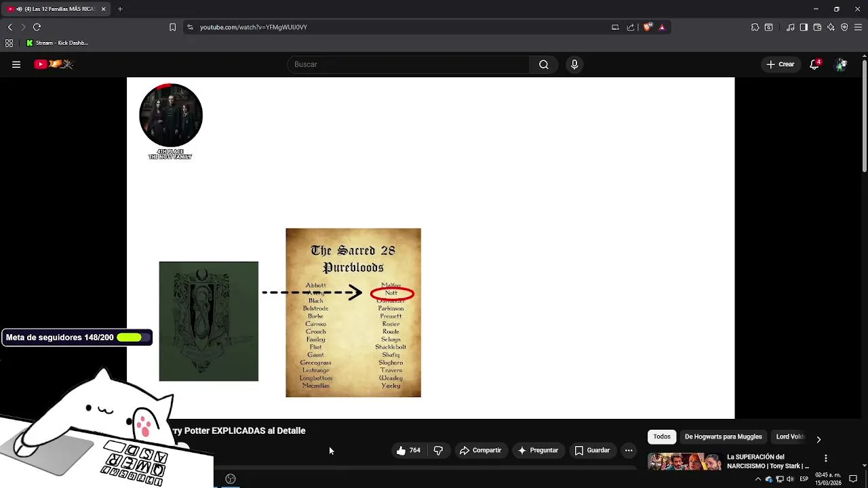Show hidden system tray icons
Image resolution: width=868 pixels, height=488 pixels.
click(758, 479)
